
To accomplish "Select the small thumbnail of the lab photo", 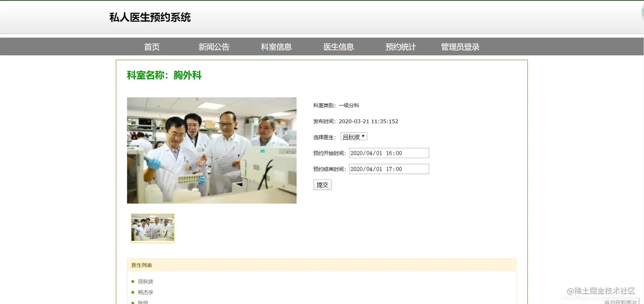I will click(153, 228).
